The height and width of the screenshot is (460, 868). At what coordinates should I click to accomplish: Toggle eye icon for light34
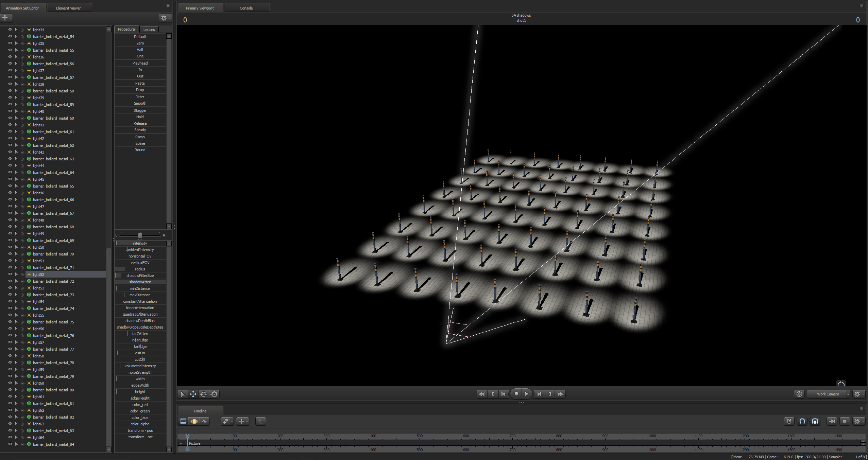(10, 30)
